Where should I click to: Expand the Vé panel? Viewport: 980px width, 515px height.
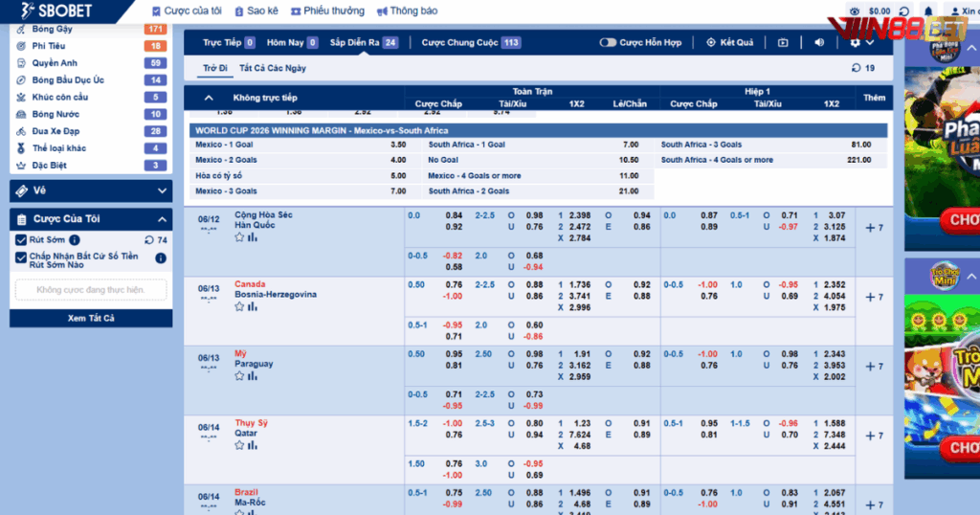[91, 190]
